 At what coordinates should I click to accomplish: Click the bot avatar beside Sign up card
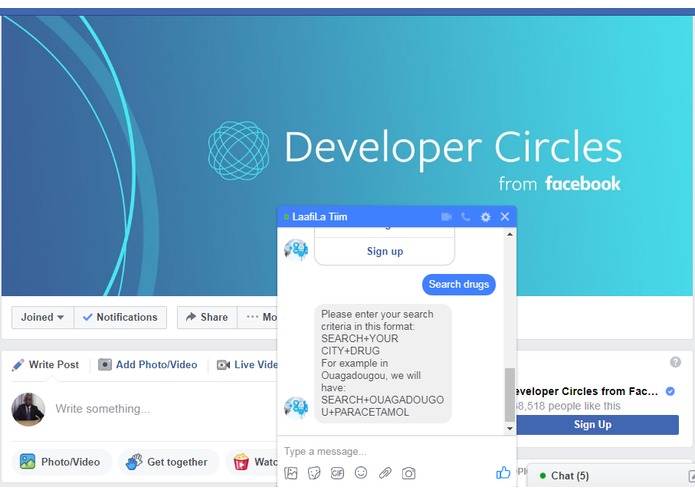pyautogui.click(x=296, y=250)
